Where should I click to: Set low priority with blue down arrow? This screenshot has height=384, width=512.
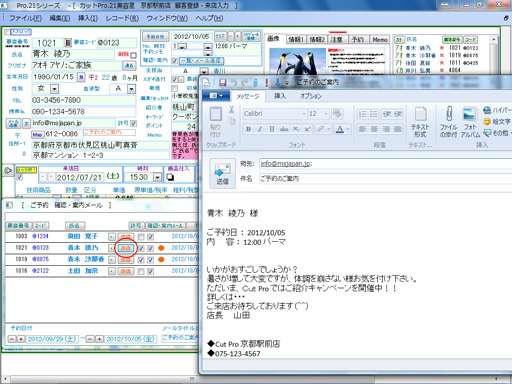point(277,82)
